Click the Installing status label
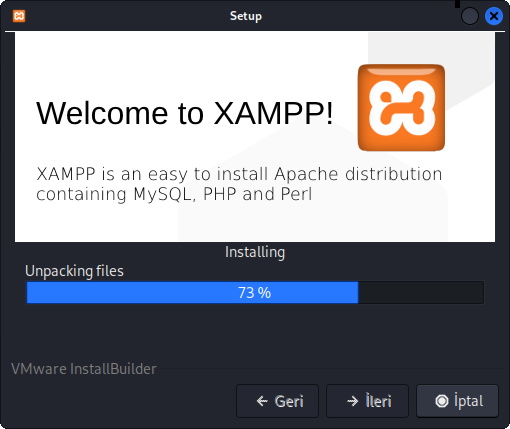This screenshot has height=429, width=510. (x=255, y=252)
